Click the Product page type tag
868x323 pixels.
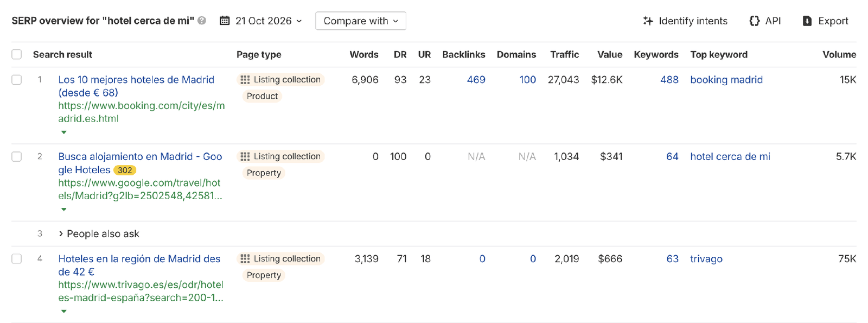(x=262, y=96)
